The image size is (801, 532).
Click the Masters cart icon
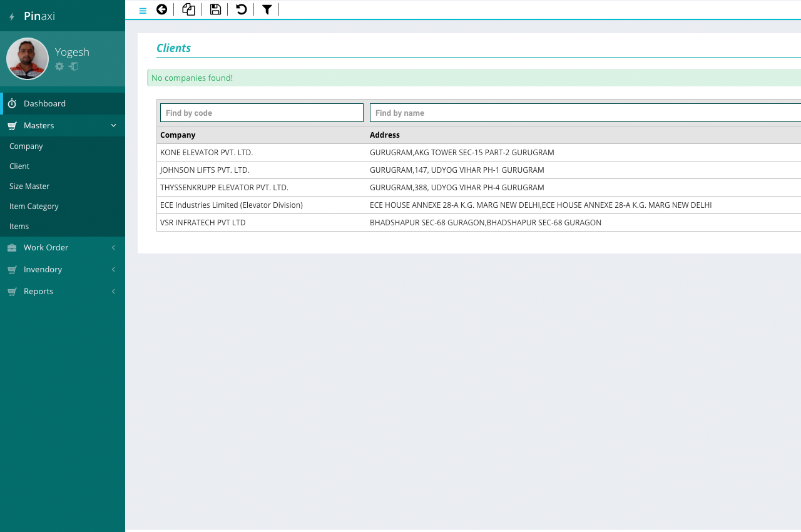(x=12, y=126)
